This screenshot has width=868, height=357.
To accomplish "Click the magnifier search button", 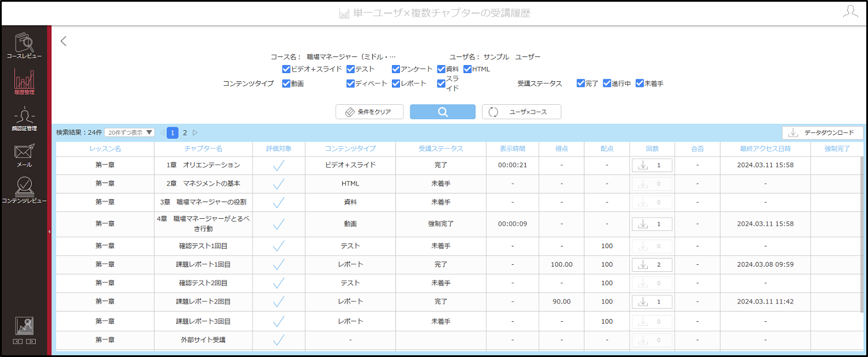I will (x=443, y=112).
